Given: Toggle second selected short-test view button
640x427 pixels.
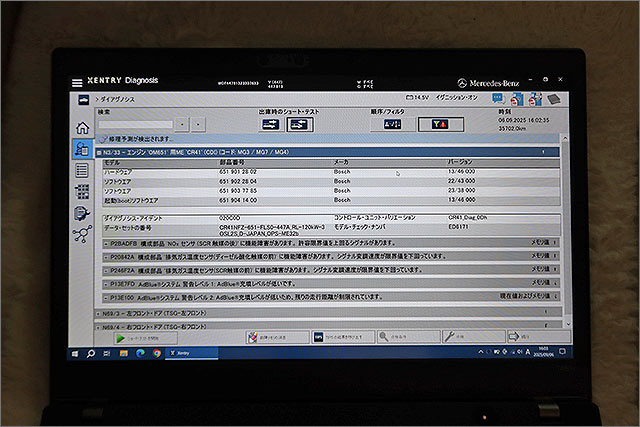Looking at the screenshot, I should coord(300,125).
